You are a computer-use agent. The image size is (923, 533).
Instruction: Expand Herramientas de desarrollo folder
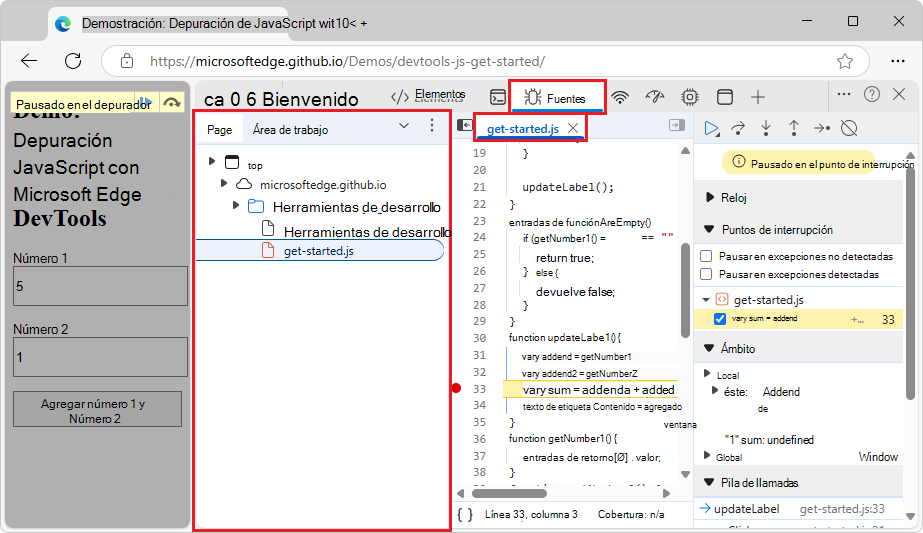point(235,205)
